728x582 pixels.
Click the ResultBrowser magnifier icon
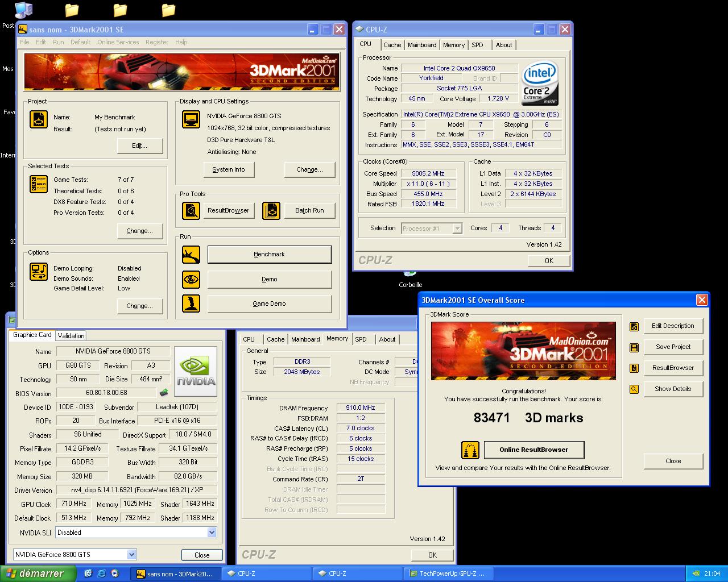pyautogui.click(x=191, y=211)
